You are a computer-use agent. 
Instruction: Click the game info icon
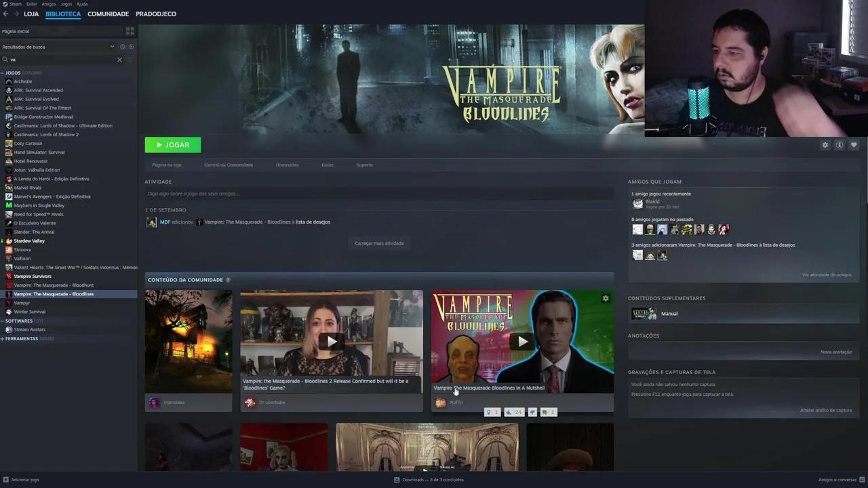pyautogui.click(x=839, y=145)
